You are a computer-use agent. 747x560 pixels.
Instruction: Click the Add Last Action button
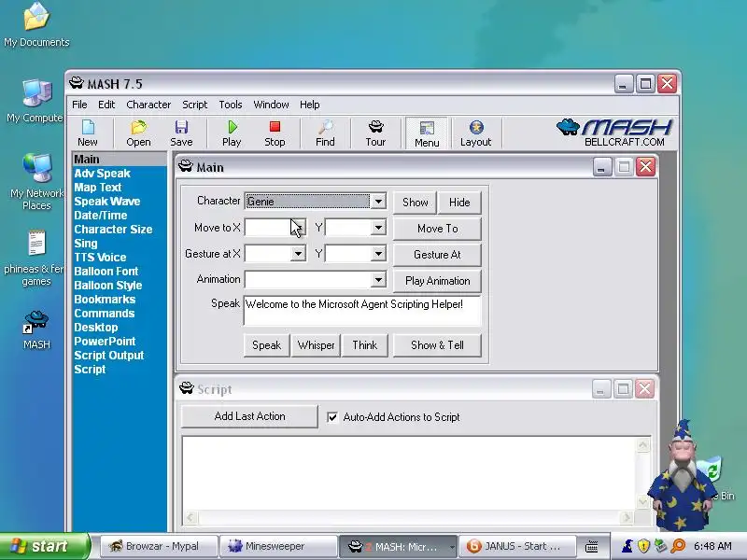(249, 416)
